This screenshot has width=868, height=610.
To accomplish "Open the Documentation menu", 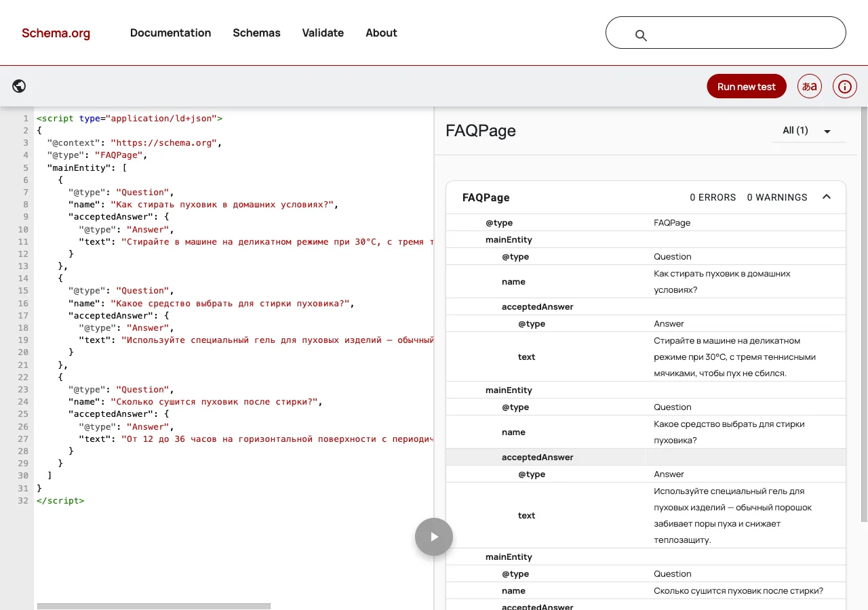I will 171,33.
